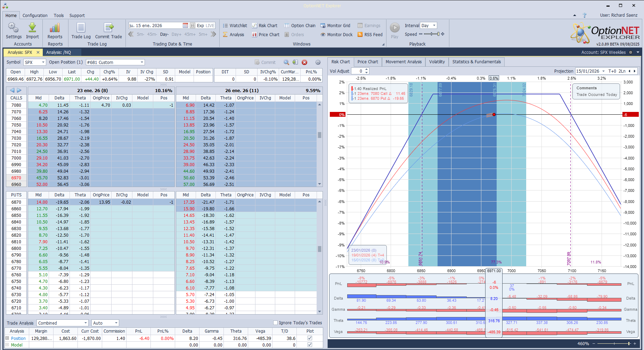Open the Monitor Dock window
644x350 pixels.
pyautogui.click(x=336, y=34)
